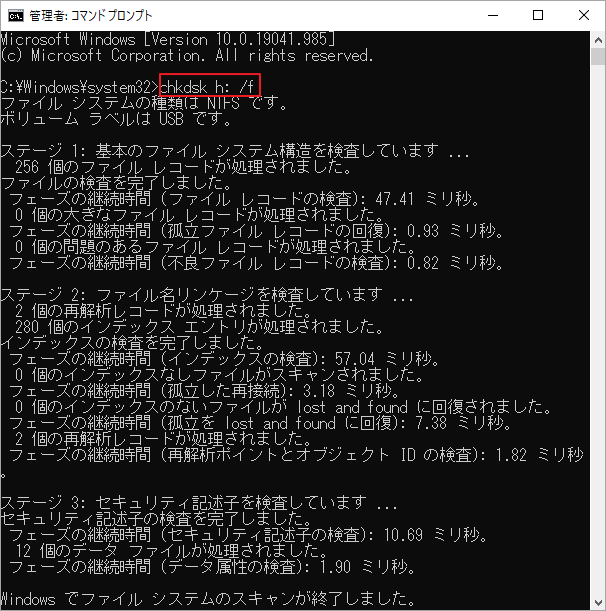Image resolution: width=606 pixels, height=611 pixels.
Task: Click the 47.41 ミリ秒 duration line
Action: pos(244,199)
